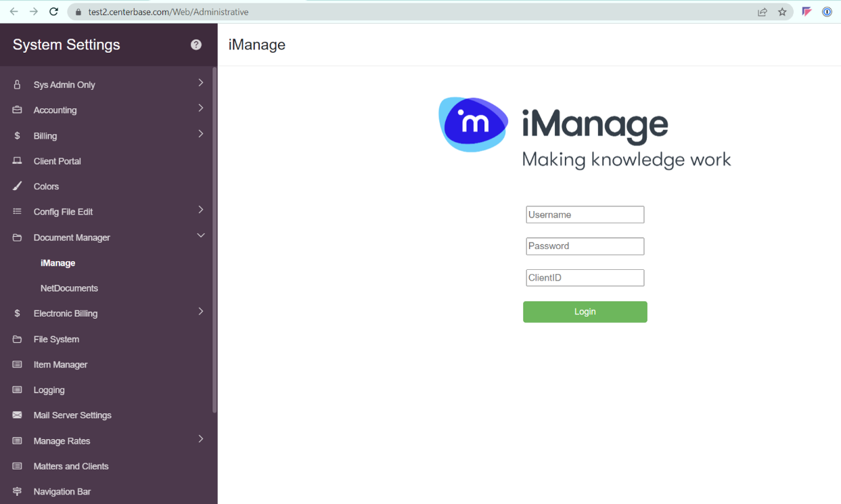Select the Colors brush icon
841x504 pixels.
click(17, 186)
